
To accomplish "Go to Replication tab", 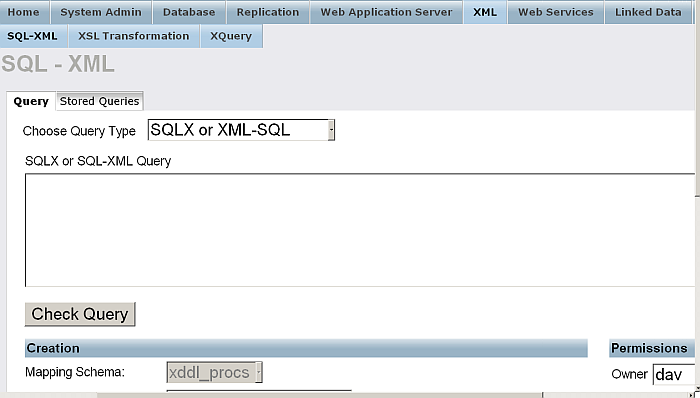I will tap(268, 12).
